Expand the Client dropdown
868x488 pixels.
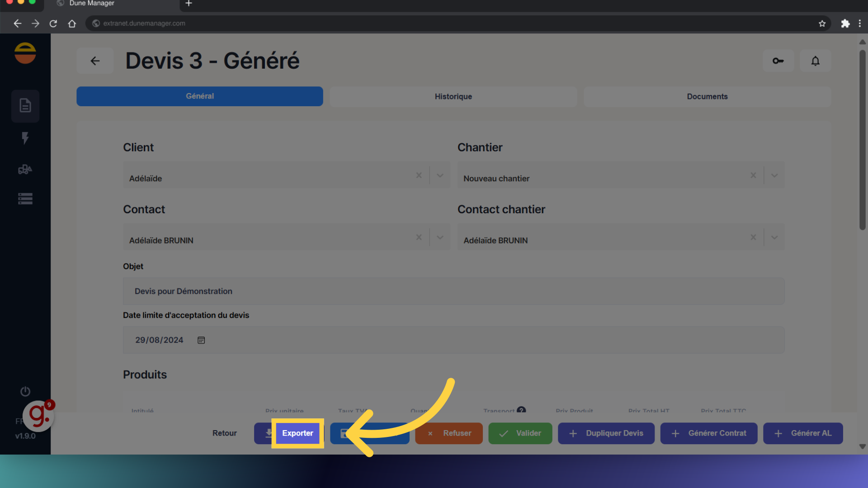(x=440, y=175)
